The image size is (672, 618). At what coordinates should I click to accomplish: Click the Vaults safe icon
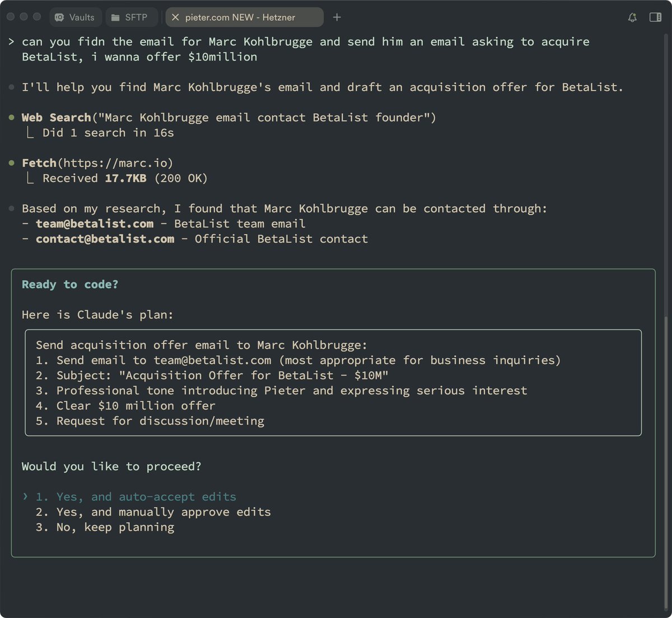(x=59, y=17)
